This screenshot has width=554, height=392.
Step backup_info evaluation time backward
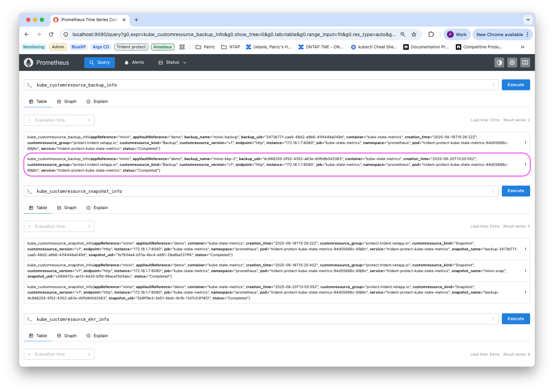click(30, 120)
